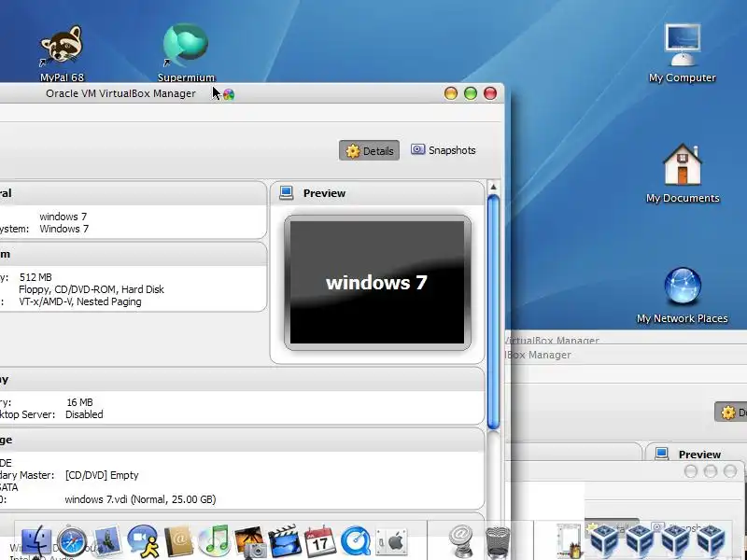This screenshot has height=560, width=747.
Task: Minimize front window with yellow button
Action: (x=451, y=93)
